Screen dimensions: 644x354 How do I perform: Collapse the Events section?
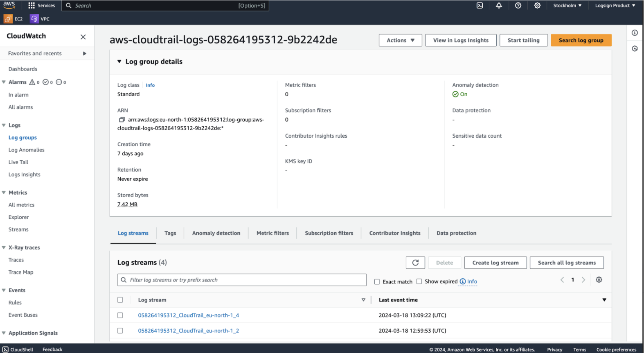(x=4, y=290)
